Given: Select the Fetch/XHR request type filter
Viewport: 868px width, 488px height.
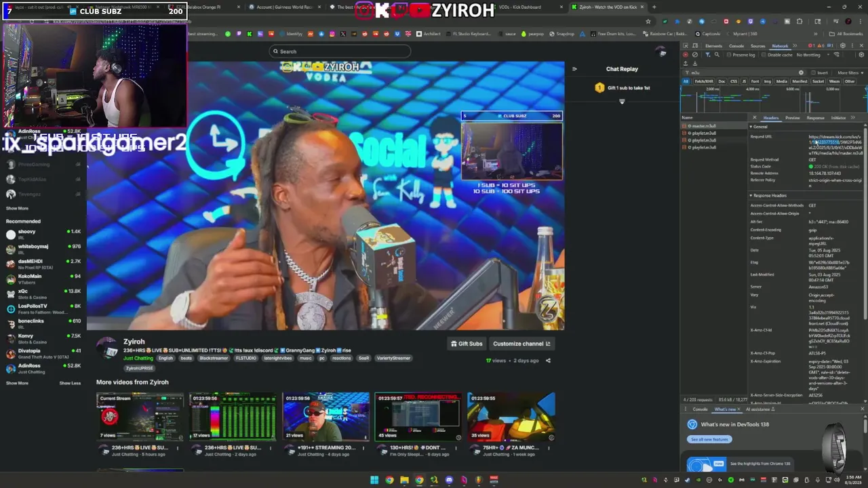Looking at the screenshot, I should point(704,81).
